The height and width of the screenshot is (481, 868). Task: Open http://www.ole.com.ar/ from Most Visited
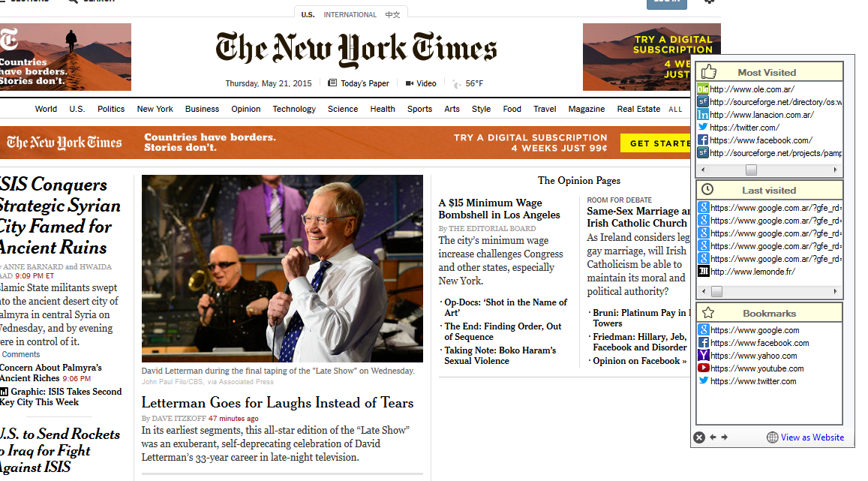(752, 89)
